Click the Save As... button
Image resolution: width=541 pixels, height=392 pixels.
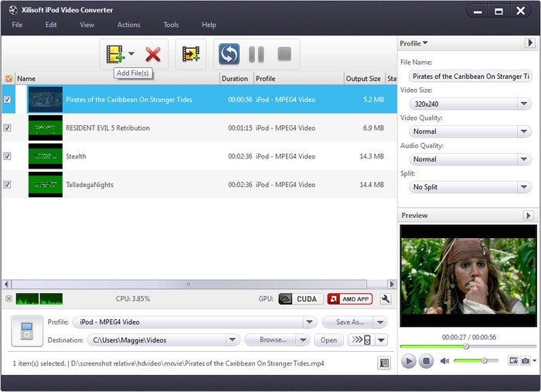point(349,322)
